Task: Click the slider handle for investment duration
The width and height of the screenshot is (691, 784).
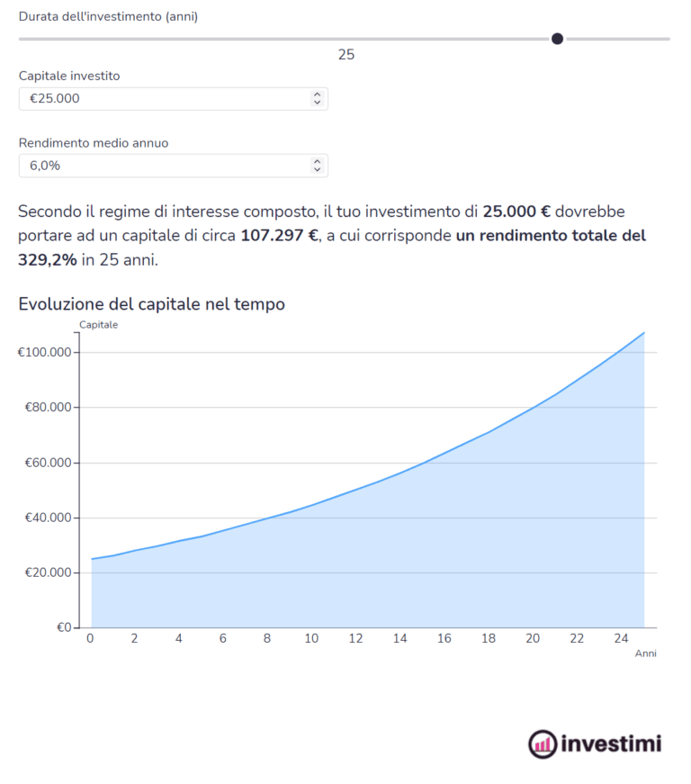Action: point(557,39)
